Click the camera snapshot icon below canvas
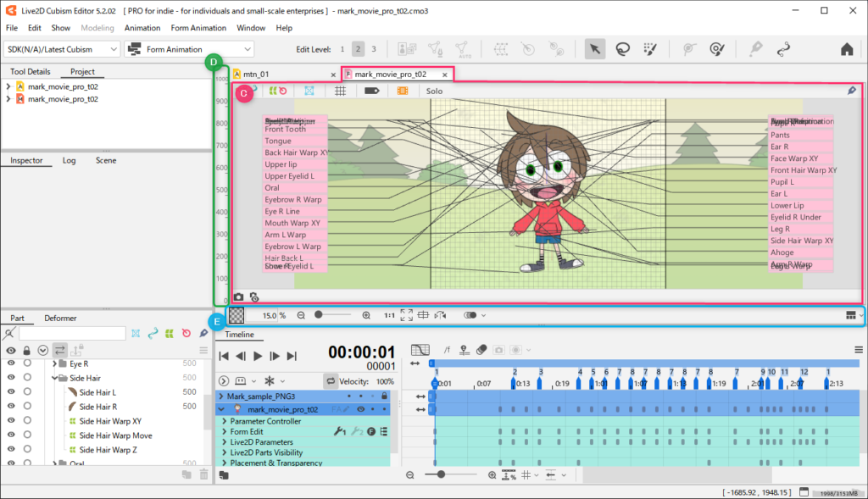This screenshot has height=499, width=868. pyautogui.click(x=238, y=297)
